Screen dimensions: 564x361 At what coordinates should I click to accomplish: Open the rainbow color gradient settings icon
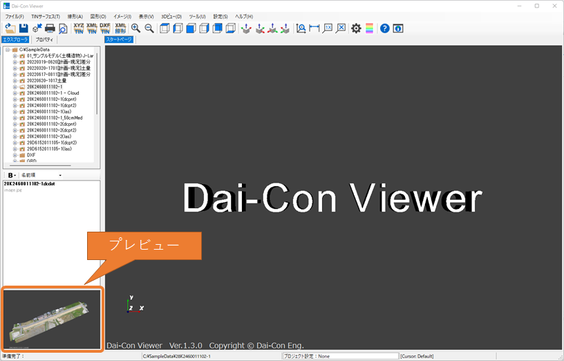369,28
